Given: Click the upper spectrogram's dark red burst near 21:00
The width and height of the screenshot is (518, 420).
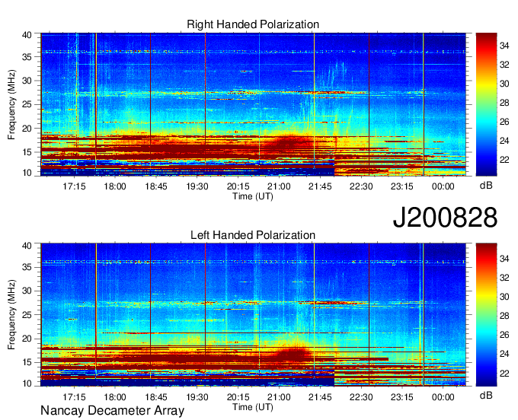Looking at the screenshot, I should point(289,145).
